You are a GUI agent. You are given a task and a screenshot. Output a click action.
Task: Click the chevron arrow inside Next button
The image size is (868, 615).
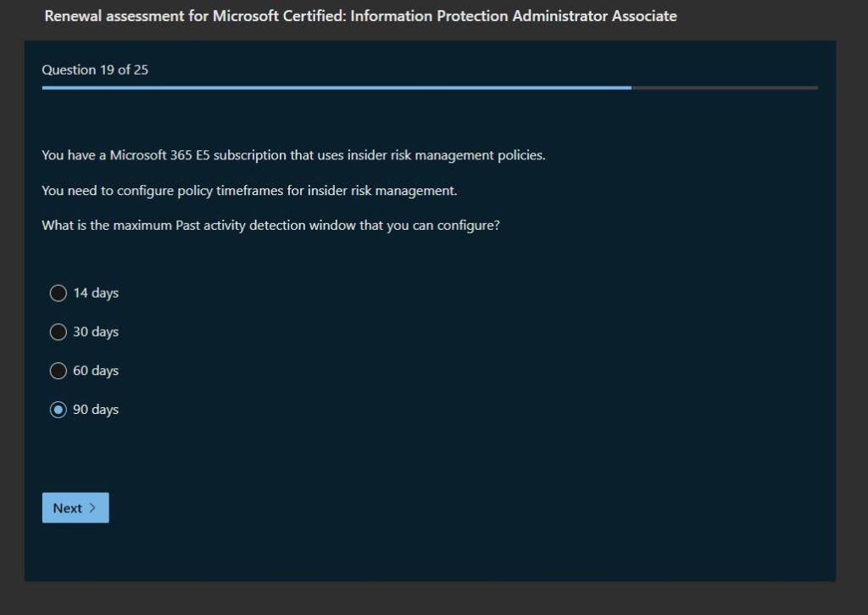(x=92, y=508)
